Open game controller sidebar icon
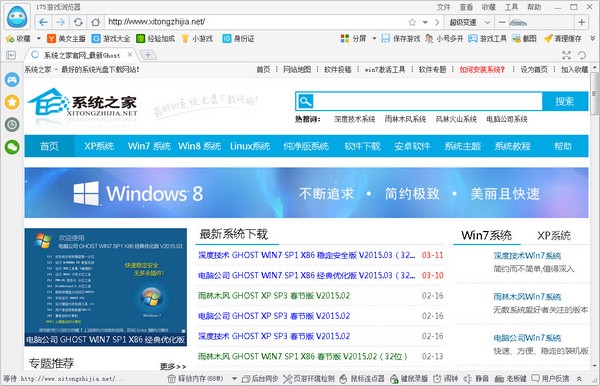The image size is (600, 386). point(12,80)
